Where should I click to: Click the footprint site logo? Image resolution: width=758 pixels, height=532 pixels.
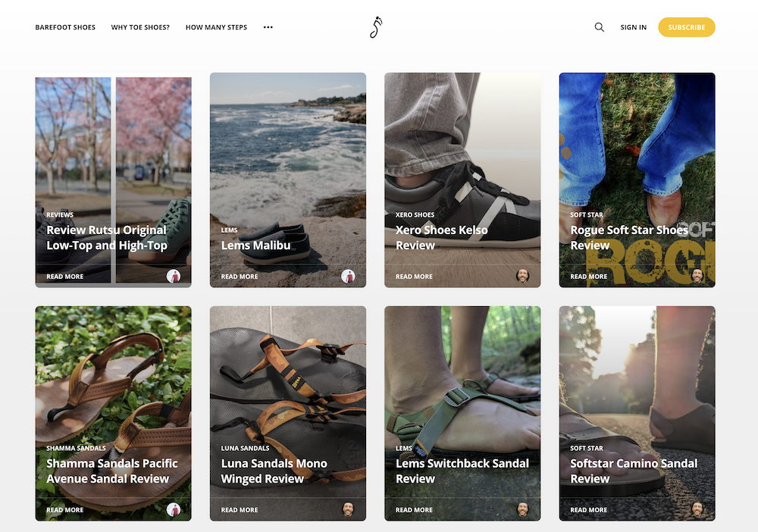tap(376, 27)
